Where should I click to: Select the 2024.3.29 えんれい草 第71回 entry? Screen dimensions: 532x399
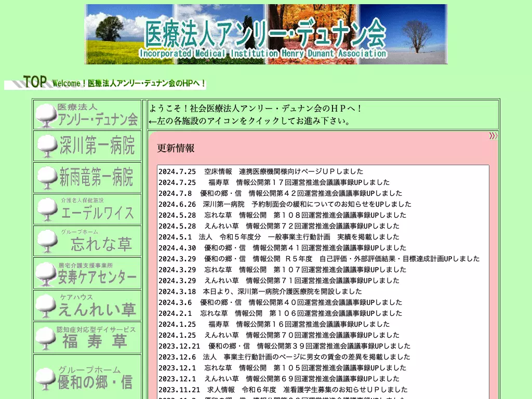[x=279, y=281]
